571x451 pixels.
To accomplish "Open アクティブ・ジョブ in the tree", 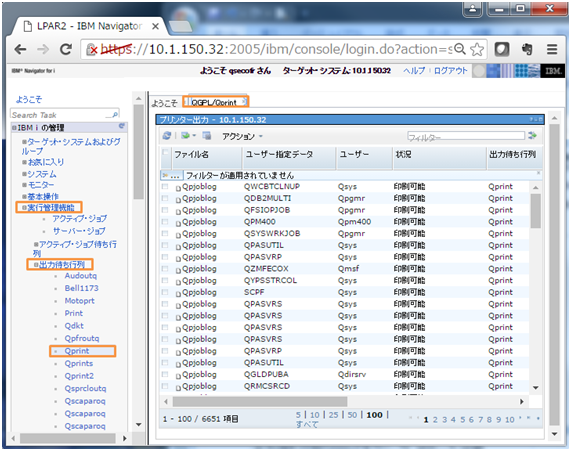I will pyautogui.click(x=79, y=219).
